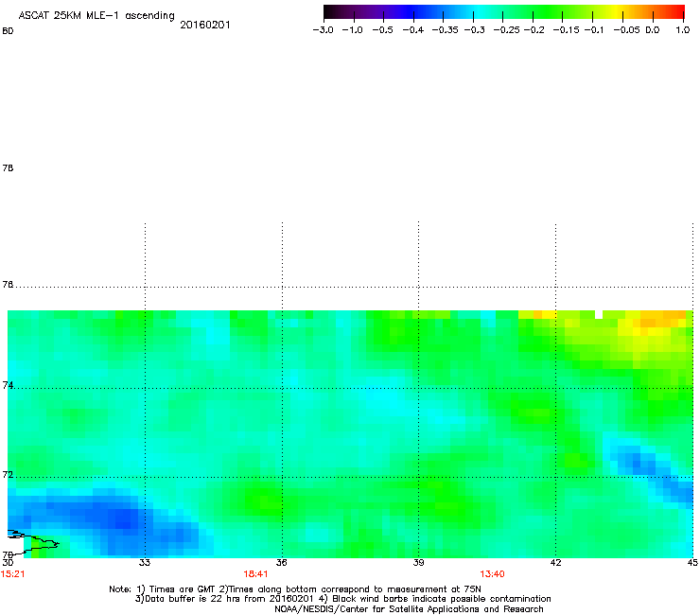Click the color bar value -0.05

[626, 30]
